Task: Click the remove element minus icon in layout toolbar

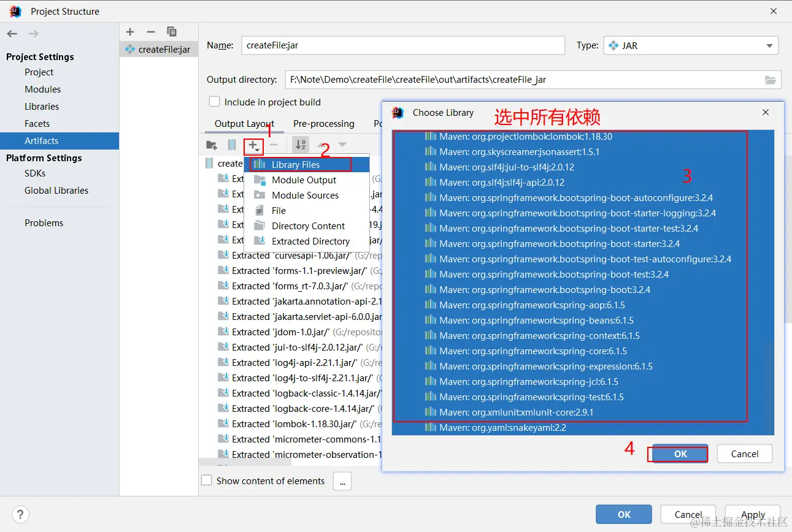Action: coord(274,145)
